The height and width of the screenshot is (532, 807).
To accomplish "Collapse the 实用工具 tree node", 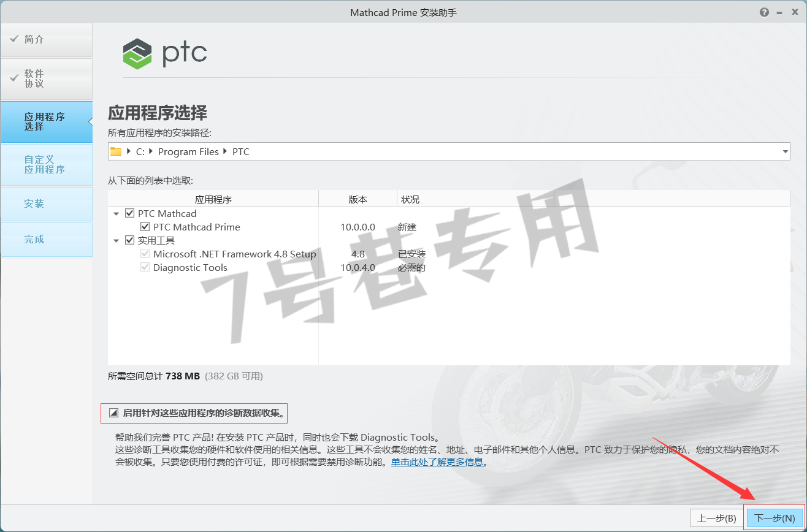I will (116, 241).
